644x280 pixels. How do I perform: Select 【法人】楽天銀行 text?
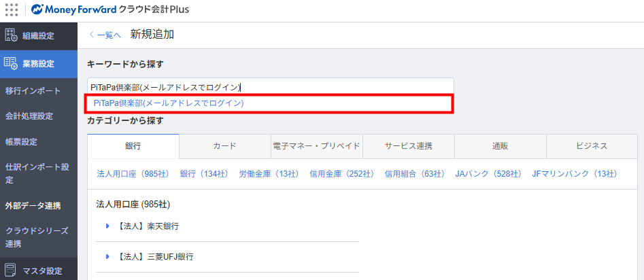[x=147, y=226]
